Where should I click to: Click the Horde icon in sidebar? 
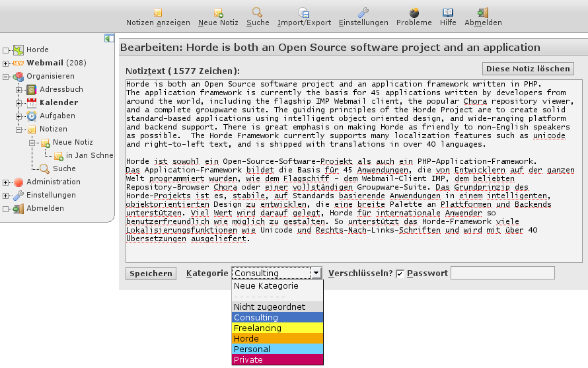(18, 50)
